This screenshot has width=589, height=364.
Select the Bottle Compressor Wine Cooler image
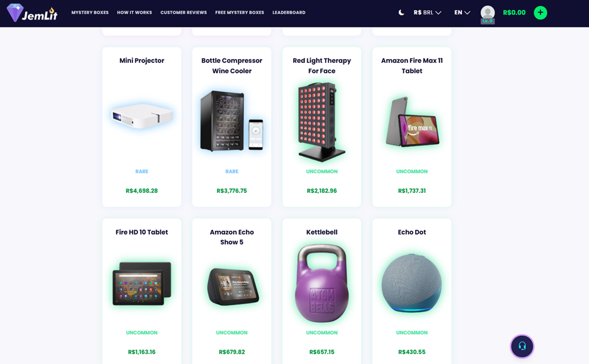pos(232,121)
